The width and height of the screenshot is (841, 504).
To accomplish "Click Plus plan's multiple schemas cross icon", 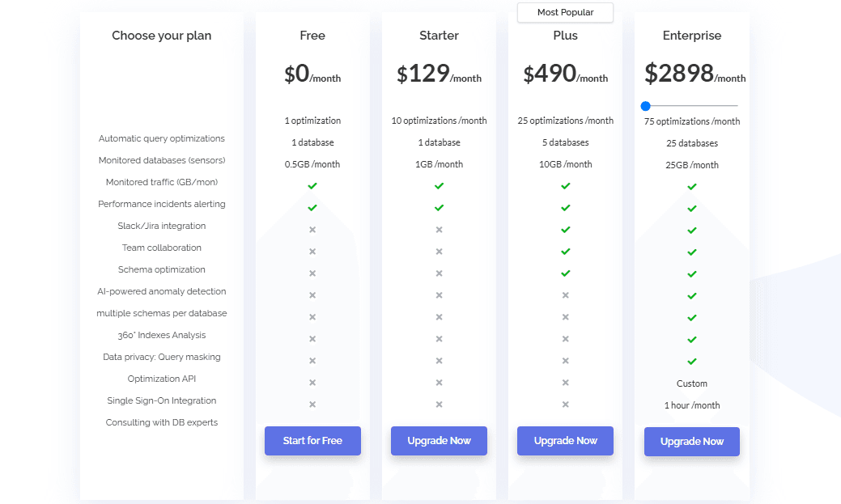I will tap(565, 295).
